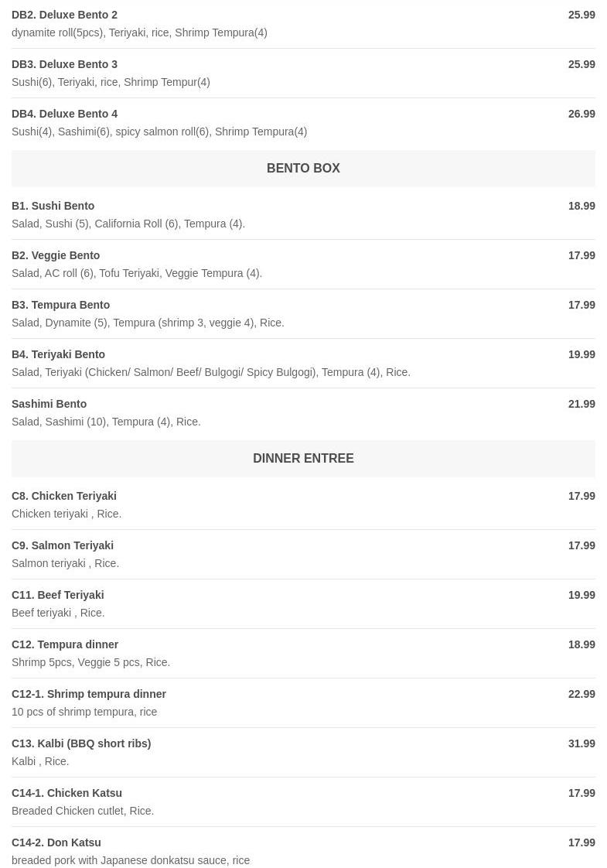
Task: Click the 31.99 price for Kalbi
Action: tap(581, 744)
